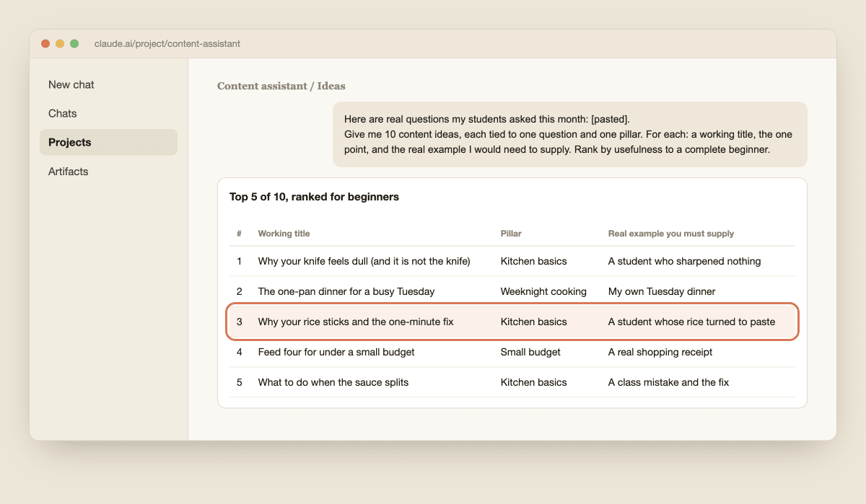Select 'Why your knife feels dull' title cell
Image resolution: width=866 pixels, height=504 pixels.
point(364,261)
